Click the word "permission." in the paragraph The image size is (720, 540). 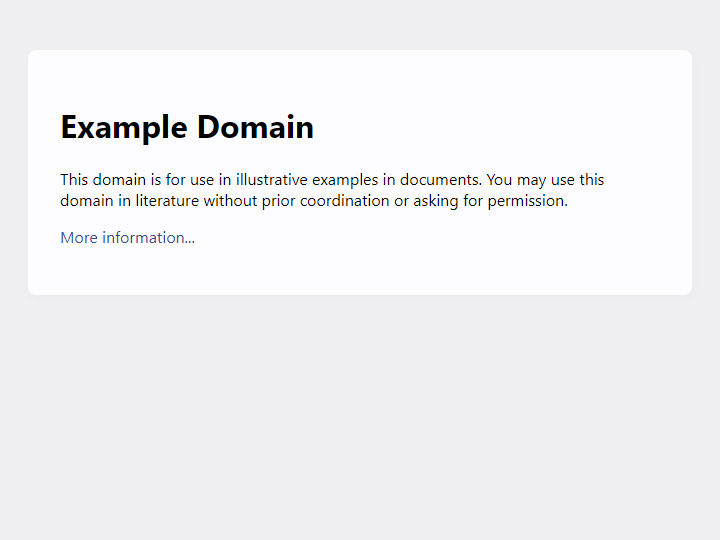click(x=527, y=201)
